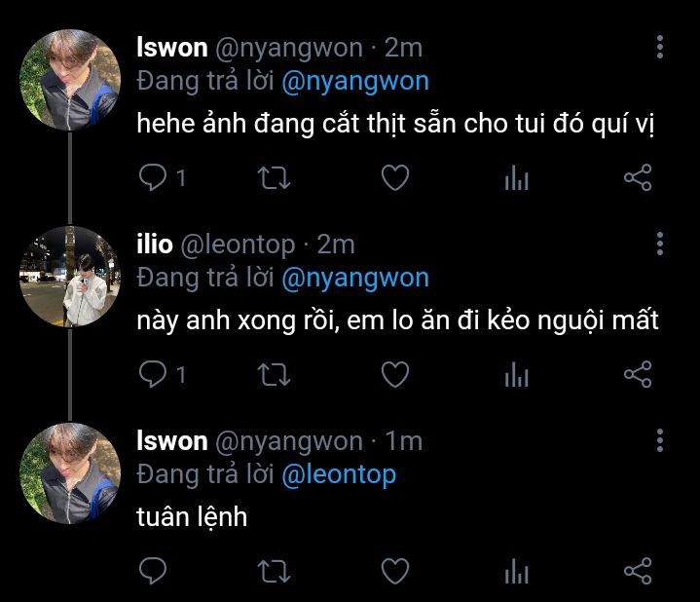The height and width of the screenshot is (602, 700).
Task: Reply to the 'hehe ảnh đang cắt thịt' tweet
Action: click(x=153, y=177)
